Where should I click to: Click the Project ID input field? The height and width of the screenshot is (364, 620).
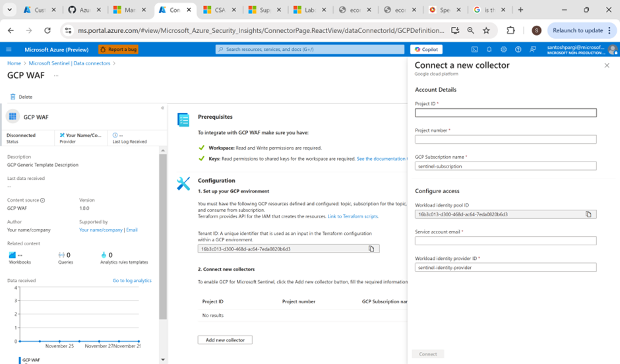(x=506, y=113)
